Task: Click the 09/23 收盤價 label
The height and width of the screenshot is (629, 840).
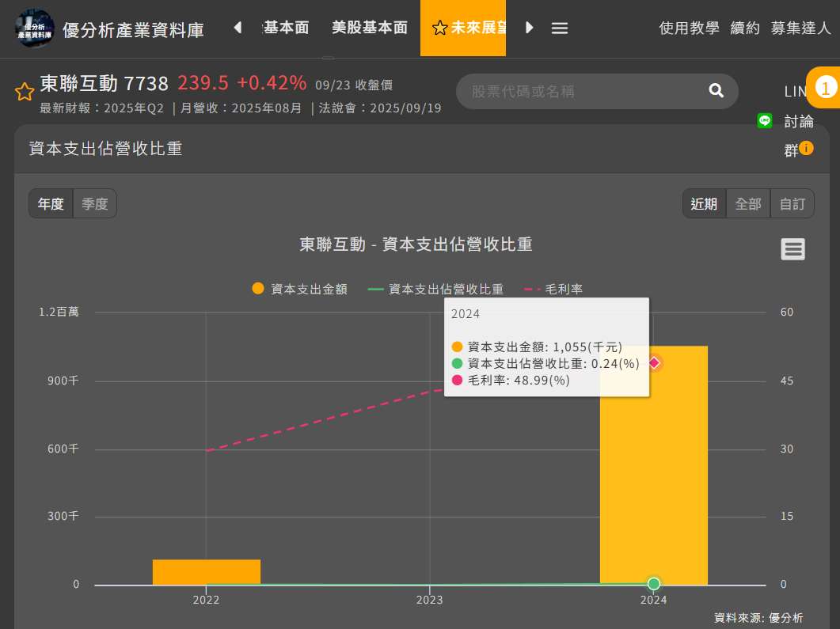Action: point(354,85)
